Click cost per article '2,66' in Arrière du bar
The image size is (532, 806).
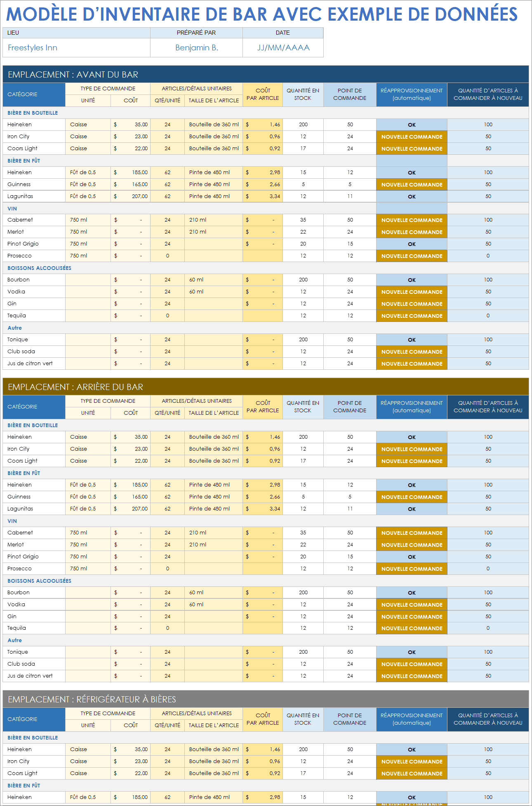tap(263, 497)
